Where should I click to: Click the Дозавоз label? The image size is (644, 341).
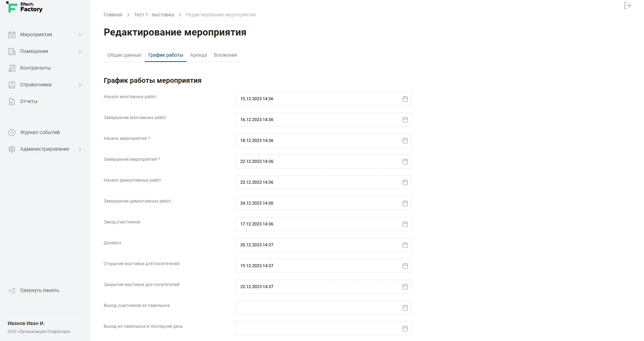[x=112, y=243]
